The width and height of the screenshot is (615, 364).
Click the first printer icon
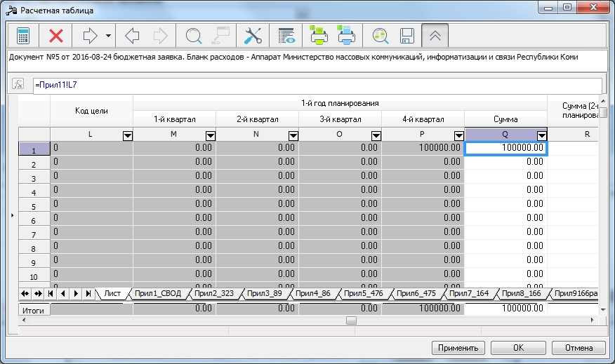[319, 35]
